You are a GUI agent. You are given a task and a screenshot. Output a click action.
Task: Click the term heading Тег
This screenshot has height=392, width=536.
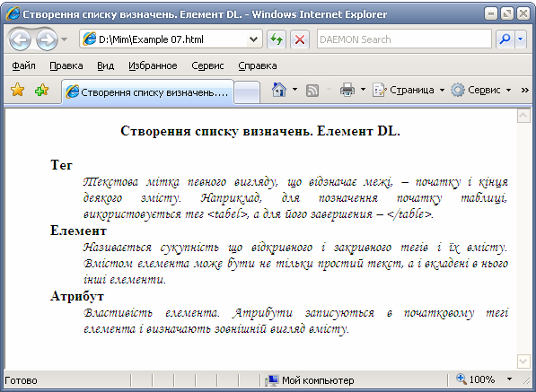[62, 165]
